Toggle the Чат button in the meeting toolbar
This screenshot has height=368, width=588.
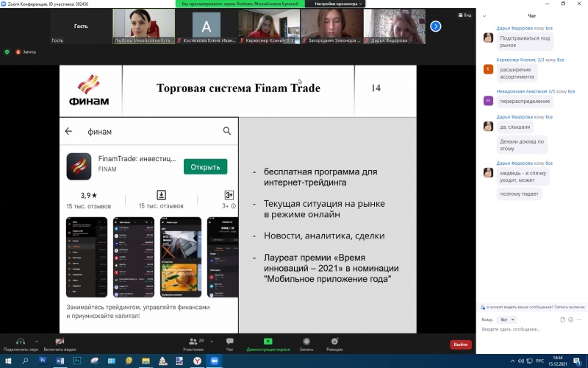tap(229, 344)
